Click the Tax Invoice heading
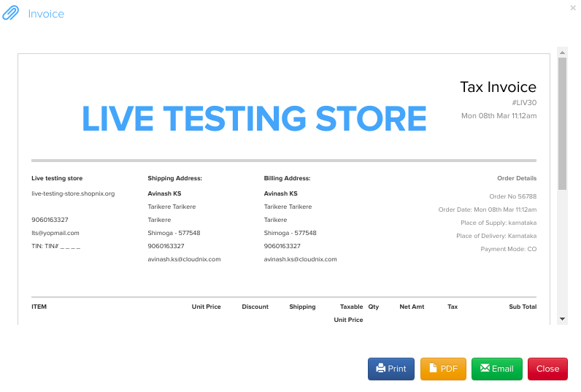The height and width of the screenshot is (392, 581). (498, 87)
